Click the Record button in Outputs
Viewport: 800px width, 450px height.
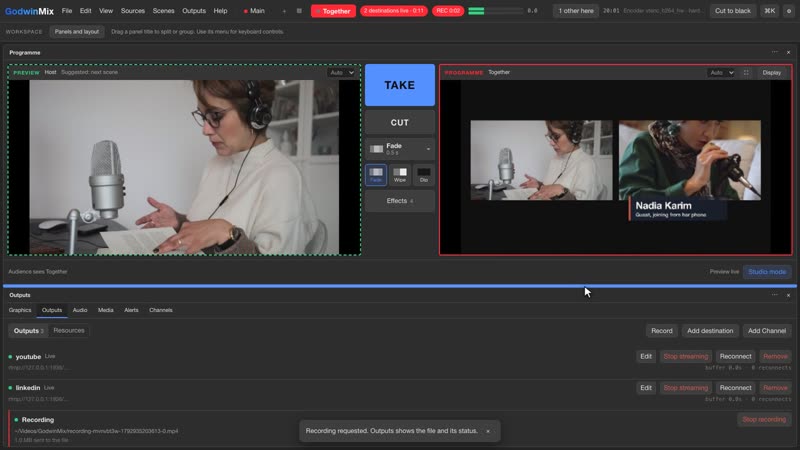[662, 331]
